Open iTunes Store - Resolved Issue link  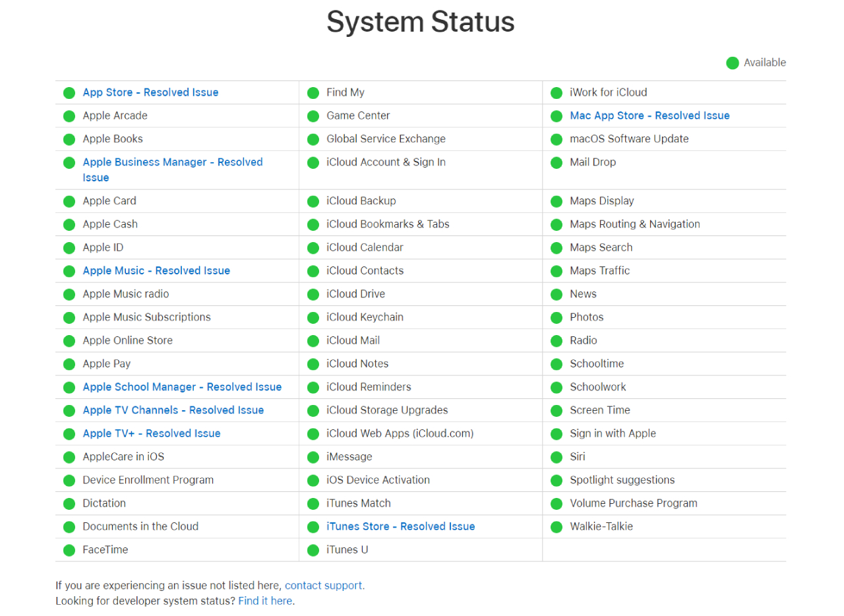pos(400,526)
